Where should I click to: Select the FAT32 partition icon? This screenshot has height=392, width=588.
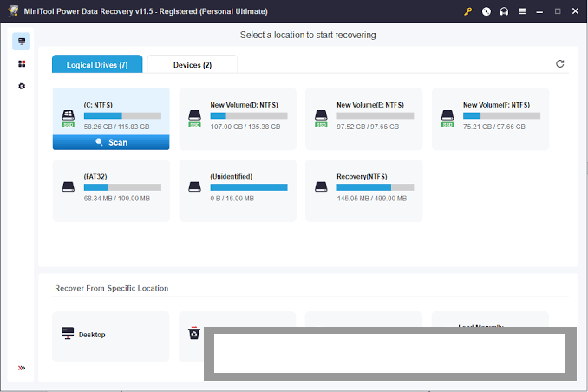point(69,186)
